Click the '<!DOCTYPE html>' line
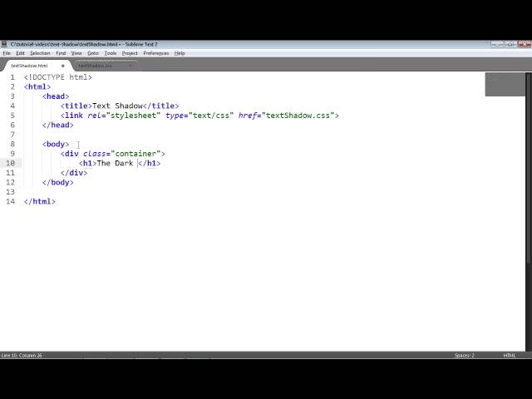The image size is (532, 399). 58,77
